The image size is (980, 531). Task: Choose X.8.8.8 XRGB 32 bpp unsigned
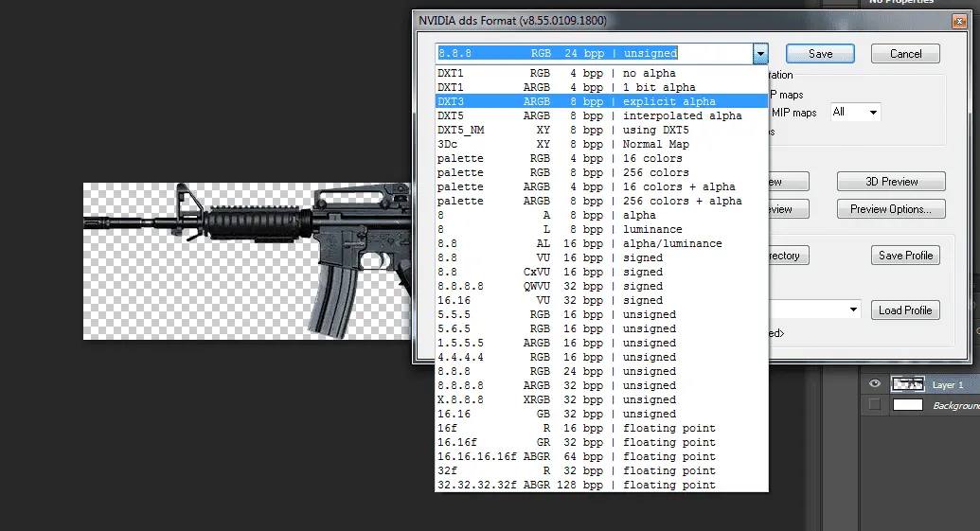point(601,399)
